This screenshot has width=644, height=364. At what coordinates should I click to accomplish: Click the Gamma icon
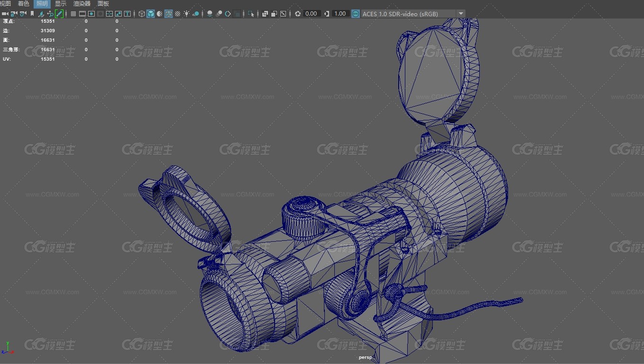click(327, 14)
